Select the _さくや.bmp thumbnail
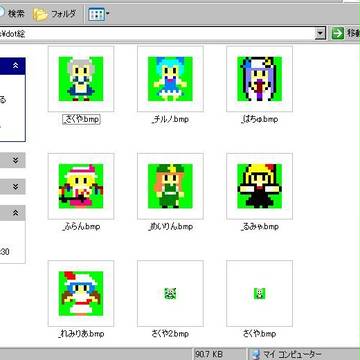Viewport: 360px width, 360px height. [x=81, y=79]
